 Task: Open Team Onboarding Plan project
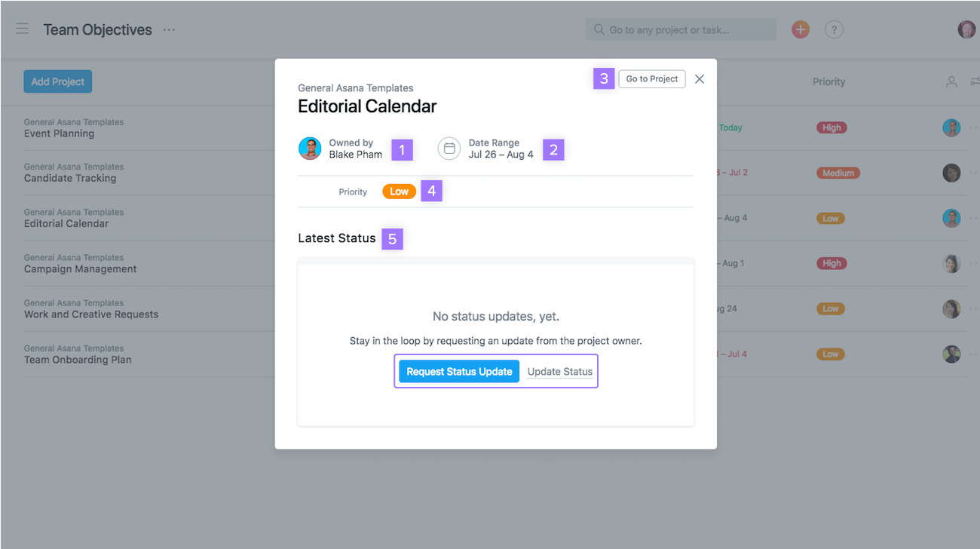click(x=78, y=360)
